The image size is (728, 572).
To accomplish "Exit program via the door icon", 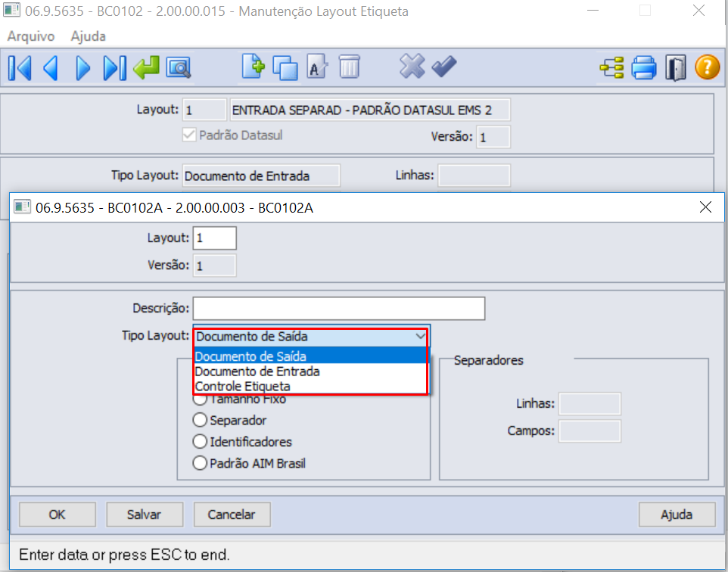I will (x=676, y=68).
